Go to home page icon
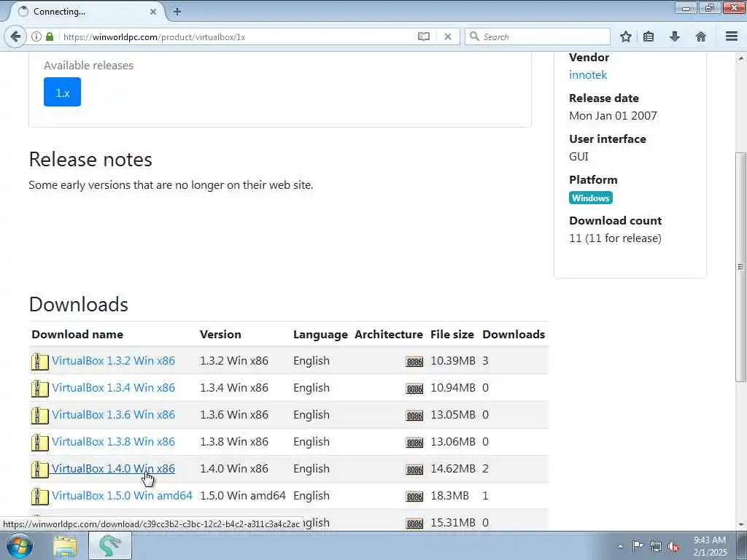The height and width of the screenshot is (560, 747). pos(701,36)
